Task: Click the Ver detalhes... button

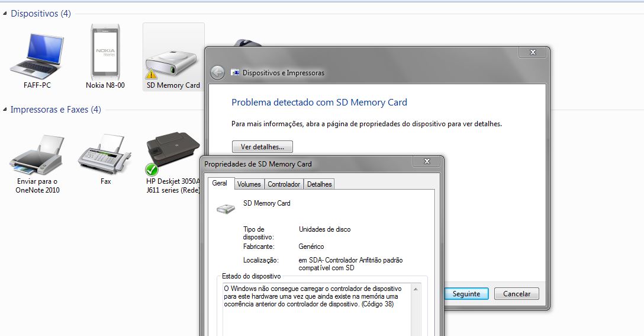Action: [x=262, y=147]
